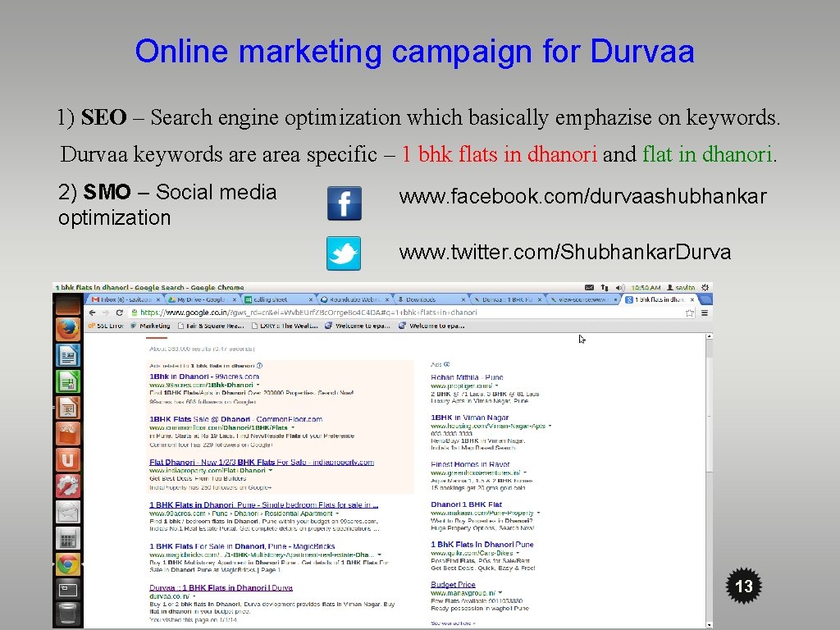Open the Fair & Square Rea... bookmark
The width and height of the screenshot is (840, 630).
[211, 326]
